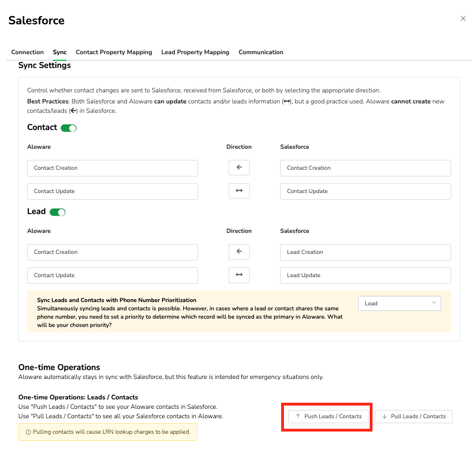476x452 pixels.
Task: Click the Pull Leads / Contacts button
Action: click(413, 416)
